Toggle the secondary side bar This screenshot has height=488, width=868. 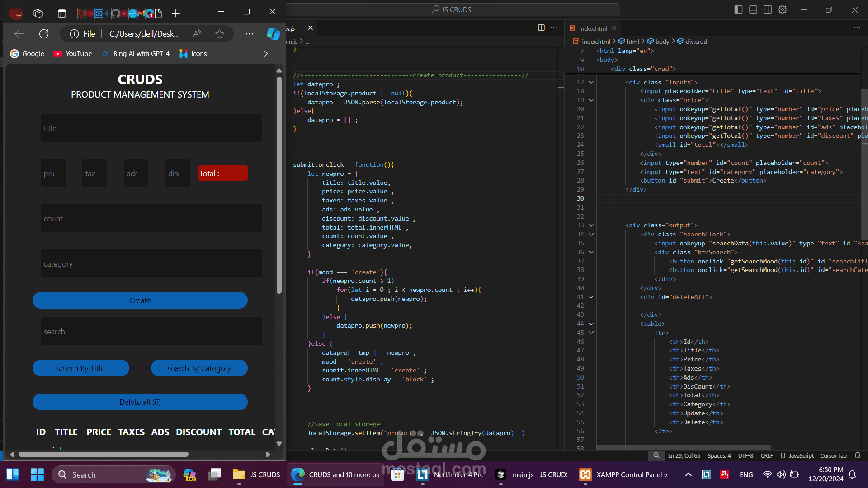tap(768, 9)
